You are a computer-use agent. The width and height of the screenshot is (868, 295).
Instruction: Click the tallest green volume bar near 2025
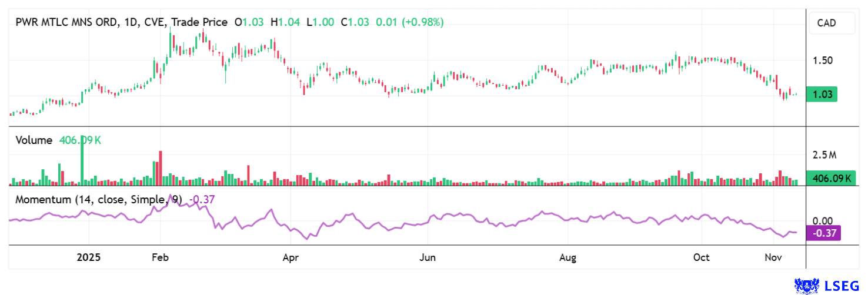coord(82,162)
